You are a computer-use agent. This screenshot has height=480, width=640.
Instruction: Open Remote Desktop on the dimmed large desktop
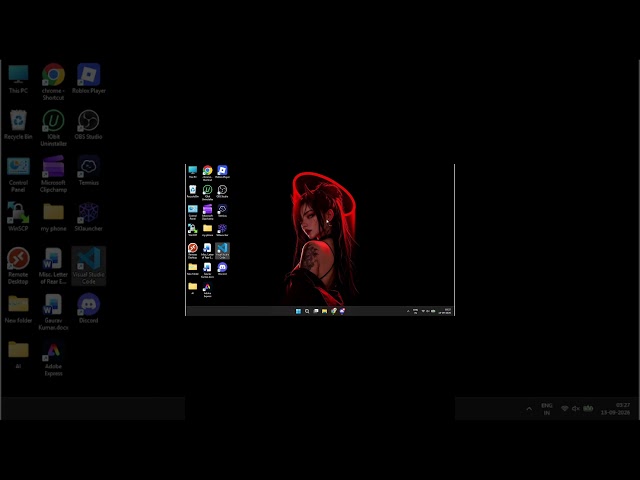point(18,266)
